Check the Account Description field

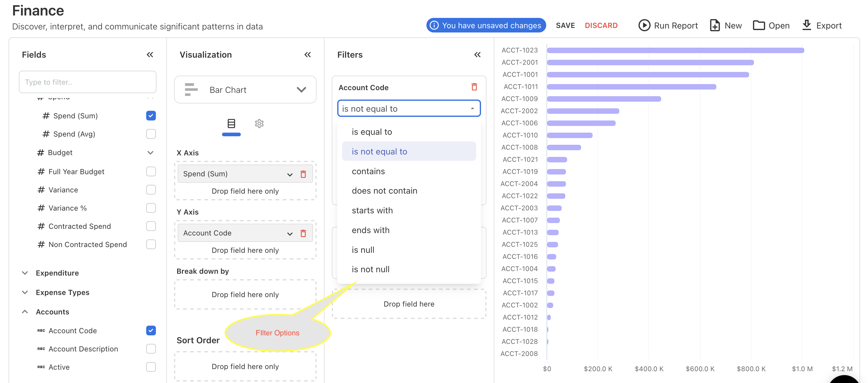point(151,349)
